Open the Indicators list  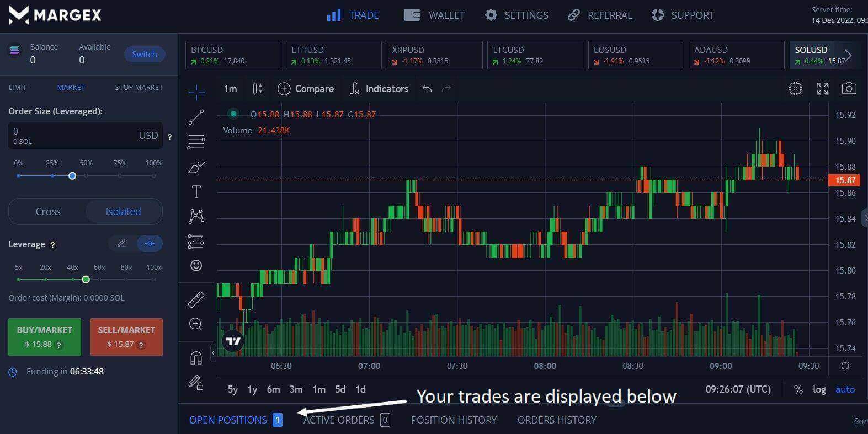[379, 89]
